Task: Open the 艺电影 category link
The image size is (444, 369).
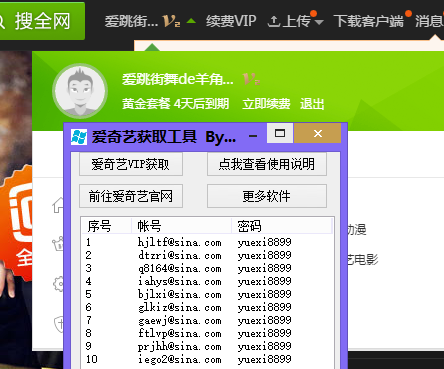Action: (363, 259)
